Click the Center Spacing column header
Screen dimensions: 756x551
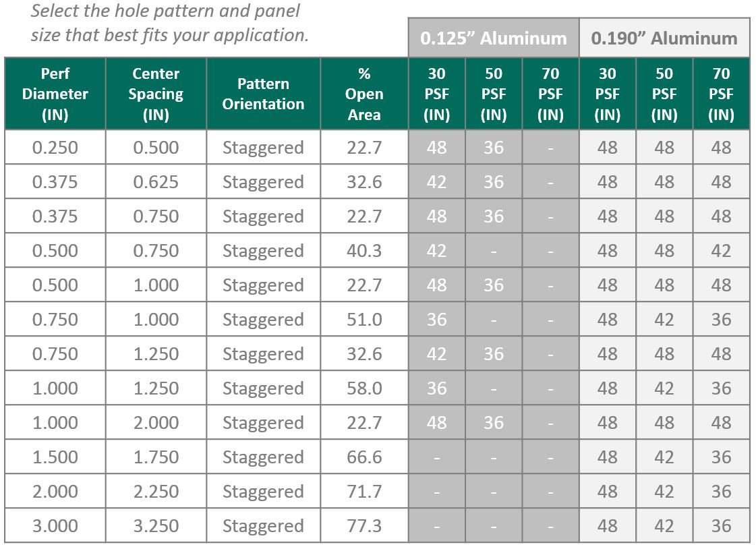pyautogui.click(x=156, y=94)
